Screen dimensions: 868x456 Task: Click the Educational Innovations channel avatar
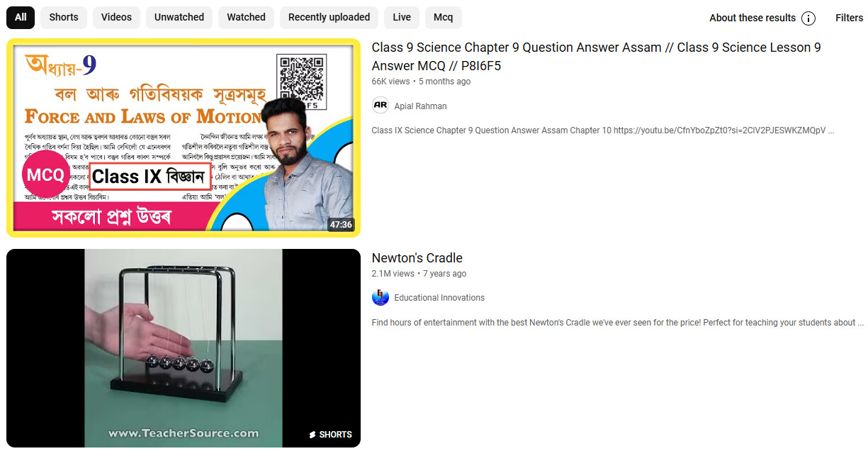(381, 297)
